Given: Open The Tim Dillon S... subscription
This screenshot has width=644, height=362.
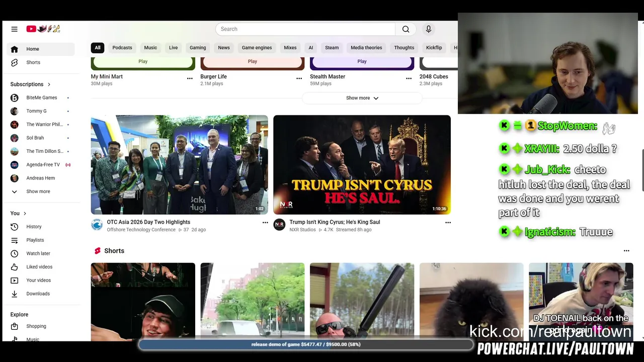Looking at the screenshot, I should [41, 151].
